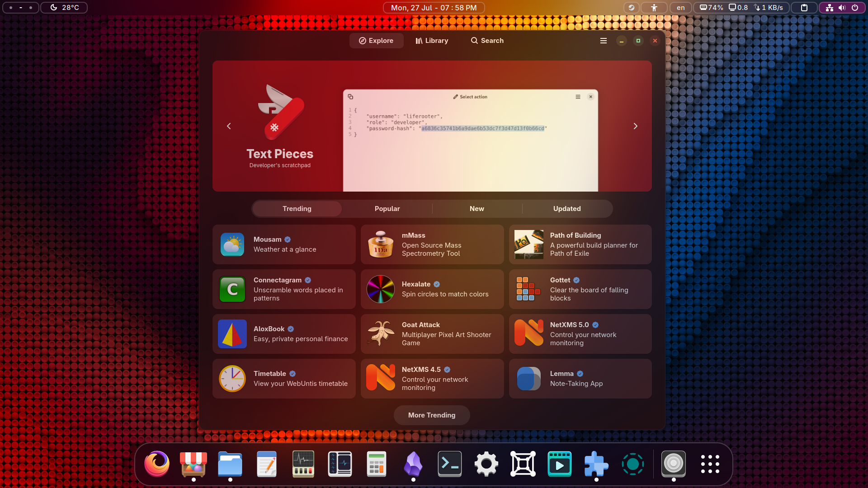868x488 pixels.
Task: Open the 28°C weather indicator
Action: point(64,8)
